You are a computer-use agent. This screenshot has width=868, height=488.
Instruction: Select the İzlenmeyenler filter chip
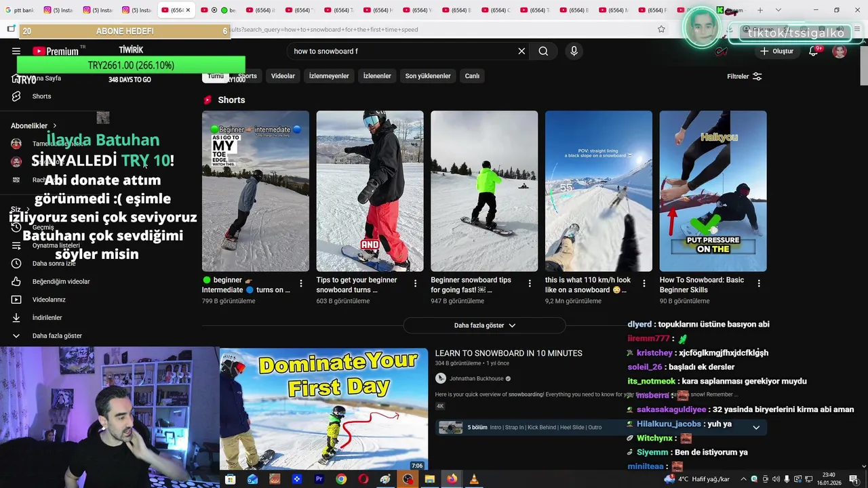point(329,76)
